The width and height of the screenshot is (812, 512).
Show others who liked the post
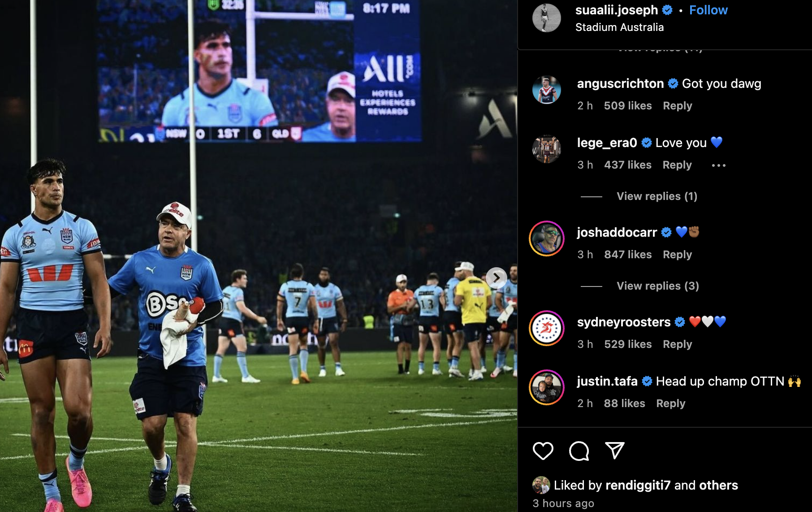point(718,485)
